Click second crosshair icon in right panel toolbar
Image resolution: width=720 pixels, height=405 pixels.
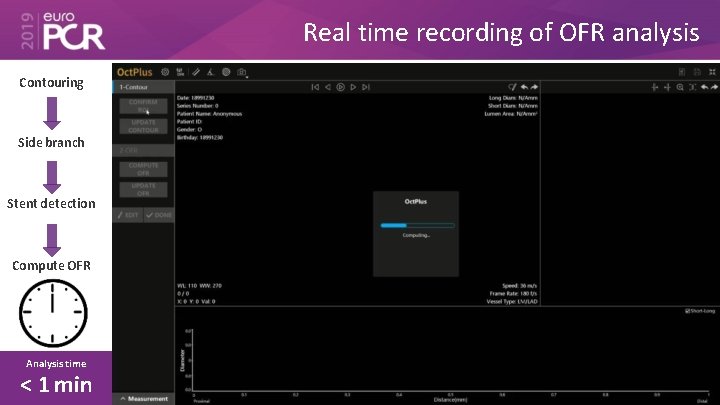click(x=667, y=87)
